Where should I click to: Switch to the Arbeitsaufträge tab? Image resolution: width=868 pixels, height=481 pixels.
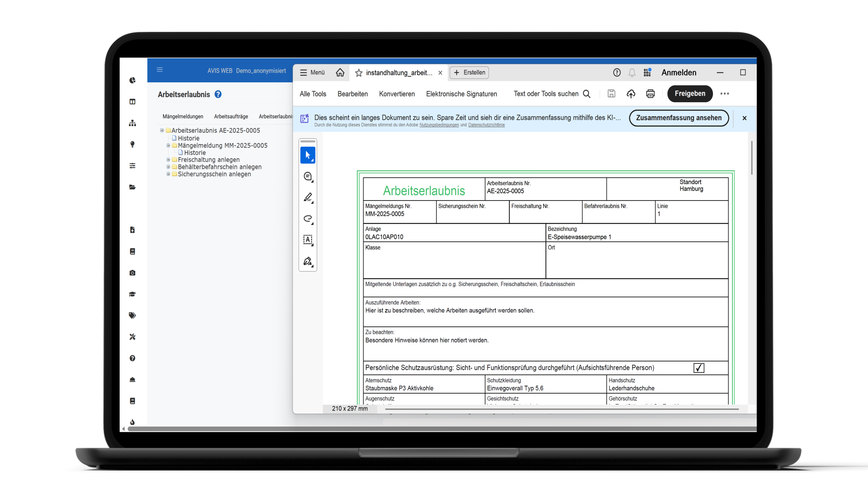[x=231, y=117]
